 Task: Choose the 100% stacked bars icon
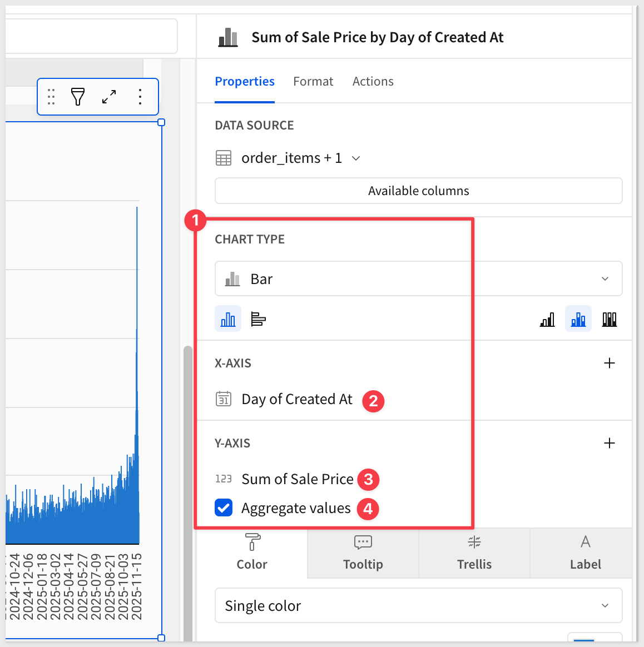click(x=610, y=319)
